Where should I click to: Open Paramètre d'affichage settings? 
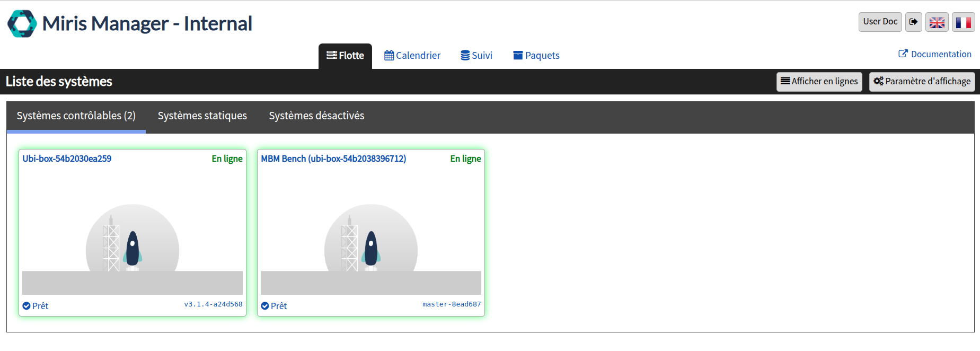[x=922, y=82]
